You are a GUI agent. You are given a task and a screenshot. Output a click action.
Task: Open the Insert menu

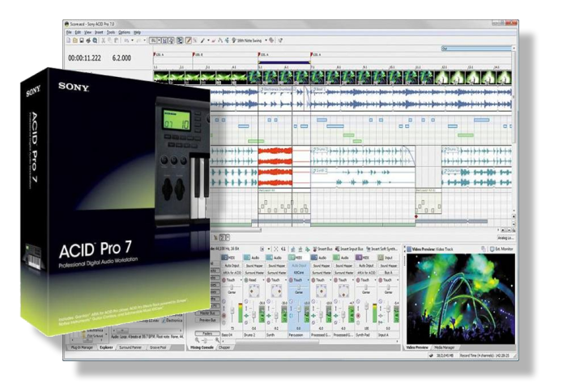(98, 32)
